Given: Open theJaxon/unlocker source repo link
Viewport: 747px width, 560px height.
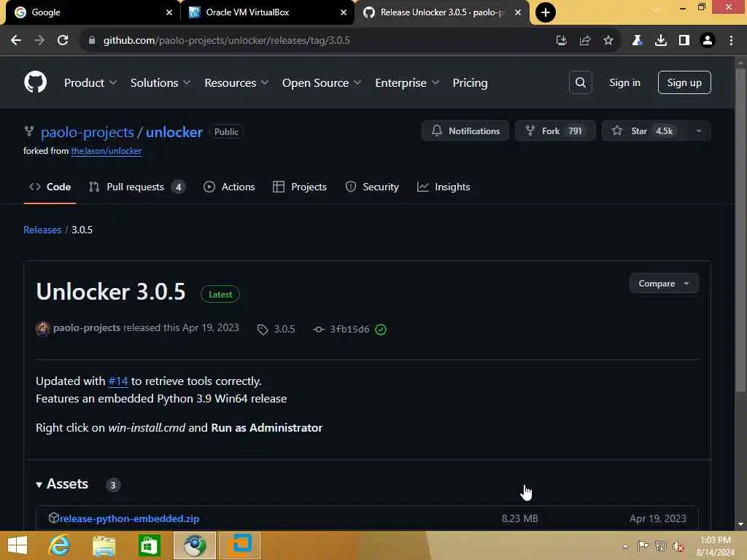Looking at the screenshot, I should 107,151.
